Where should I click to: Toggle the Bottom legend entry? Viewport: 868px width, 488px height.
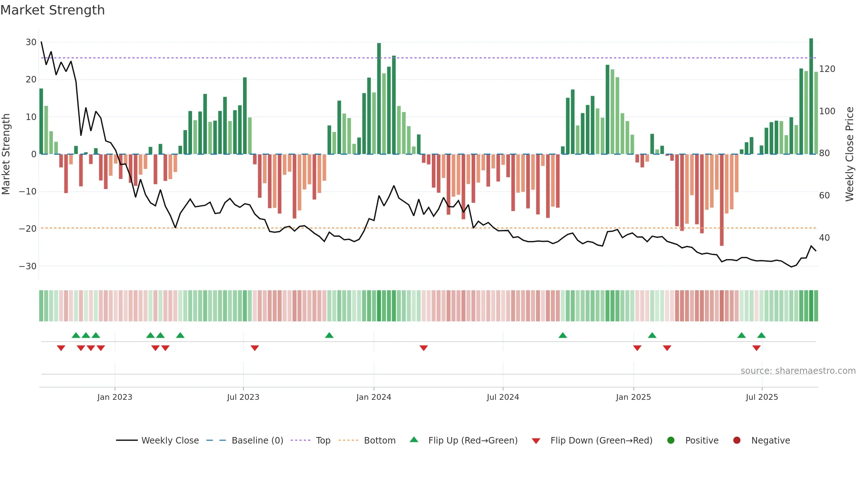367,440
